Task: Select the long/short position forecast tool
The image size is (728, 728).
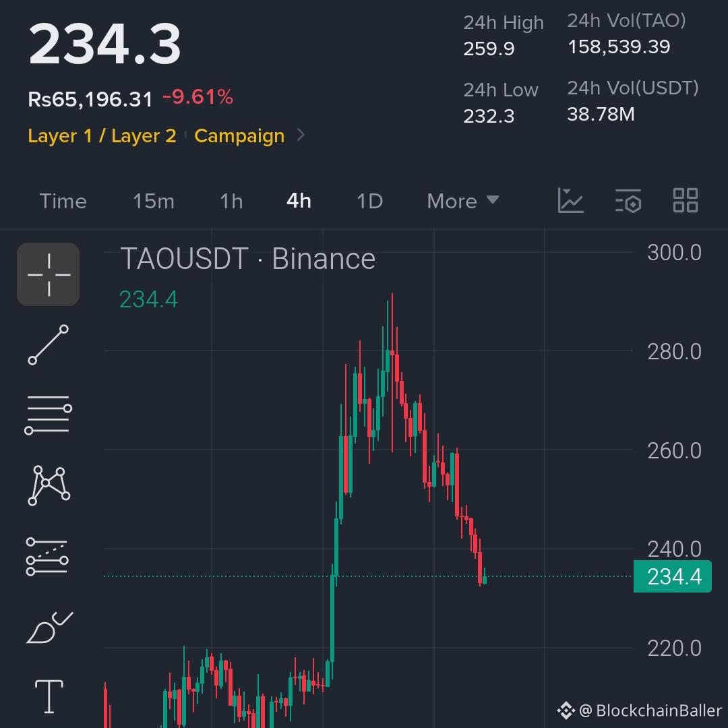Action: point(47,556)
